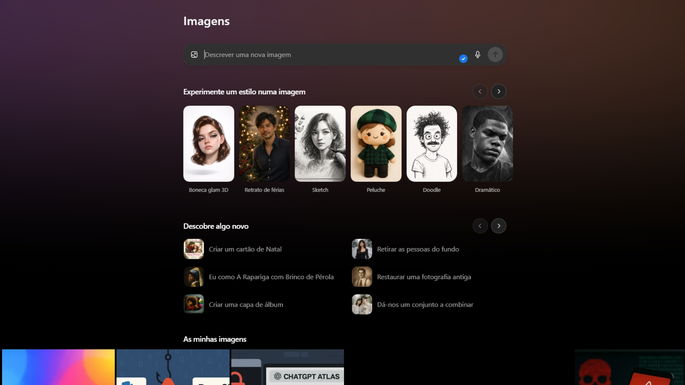Select the Retrato de férias style card
Viewport: 685px width, 385px height.
pos(264,144)
